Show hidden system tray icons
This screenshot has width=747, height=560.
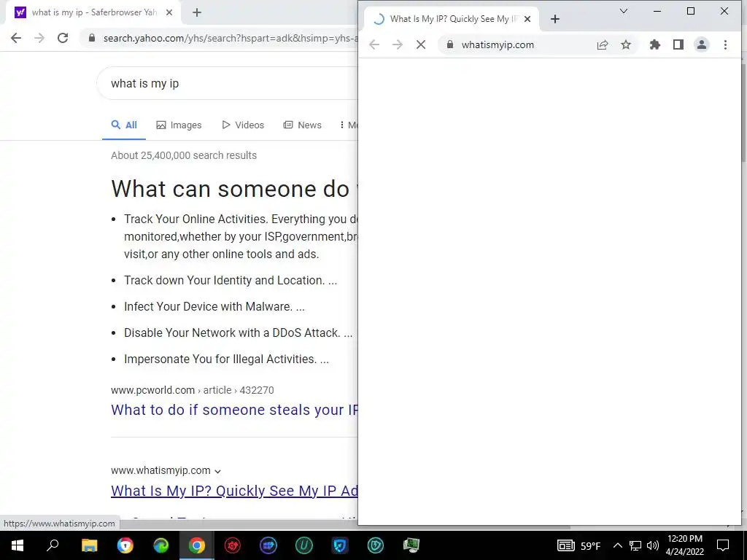(x=617, y=545)
